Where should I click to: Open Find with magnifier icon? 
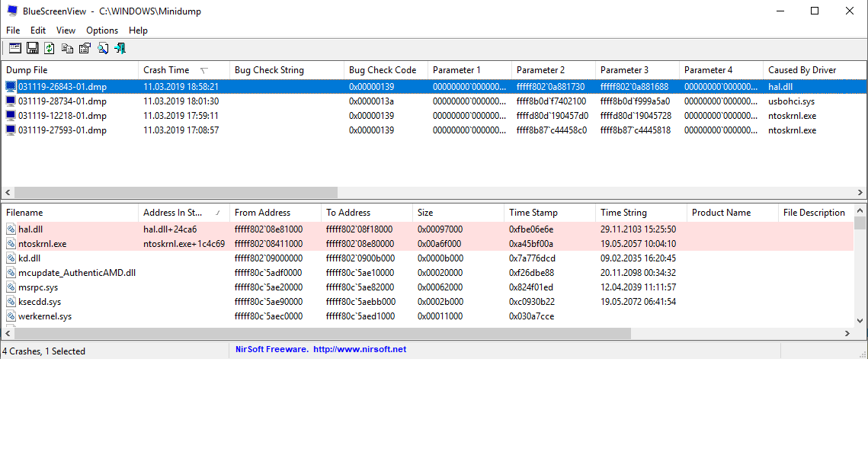click(x=102, y=48)
